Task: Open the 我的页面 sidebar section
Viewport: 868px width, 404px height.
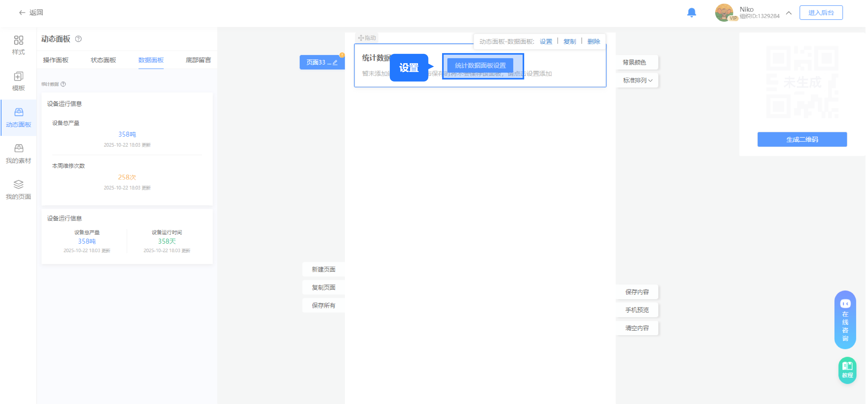Action: point(19,189)
